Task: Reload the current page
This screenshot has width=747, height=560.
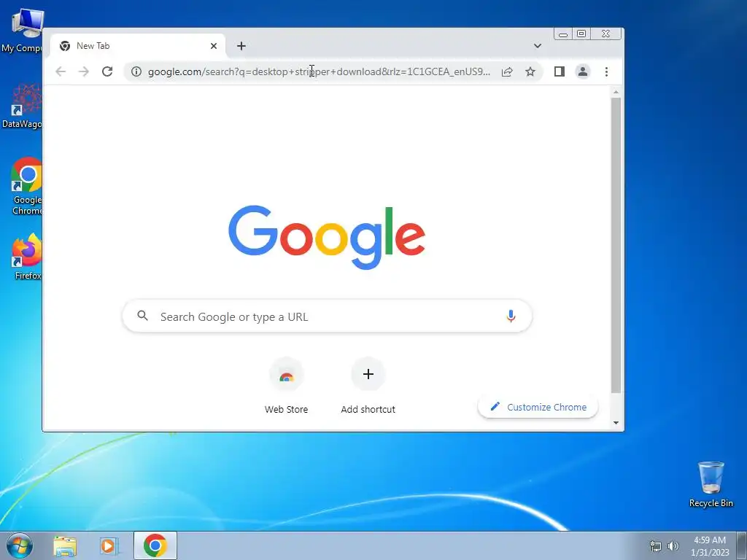Action: click(x=107, y=71)
